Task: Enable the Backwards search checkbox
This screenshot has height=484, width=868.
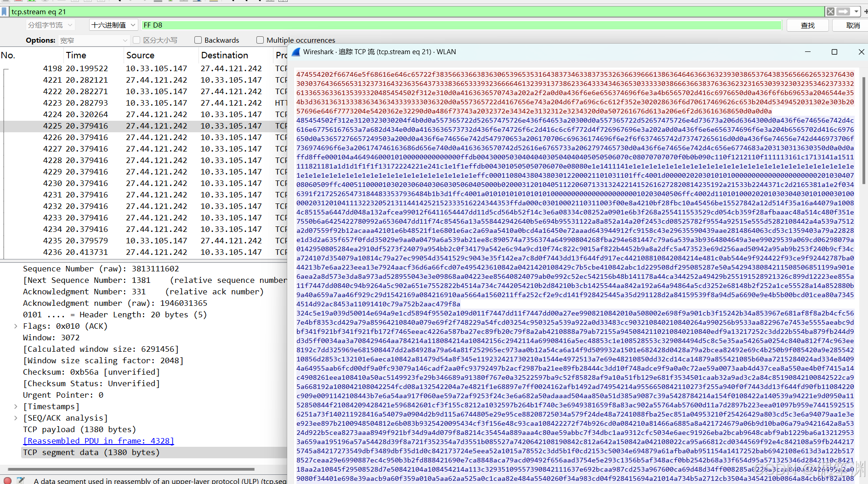Action: click(x=198, y=40)
